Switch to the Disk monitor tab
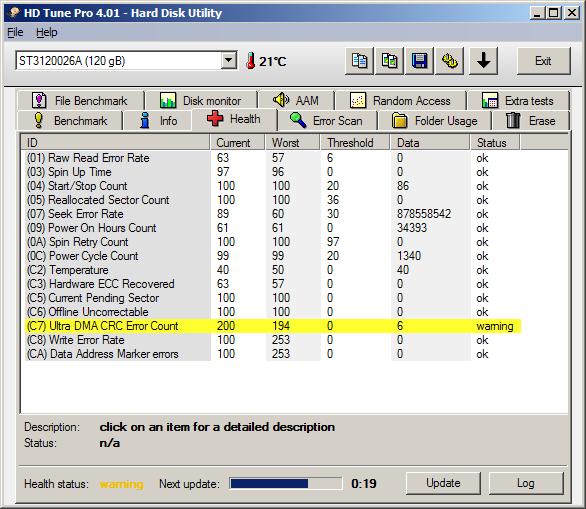The height and width of the screenshot is (509, 586). point(201,101)
